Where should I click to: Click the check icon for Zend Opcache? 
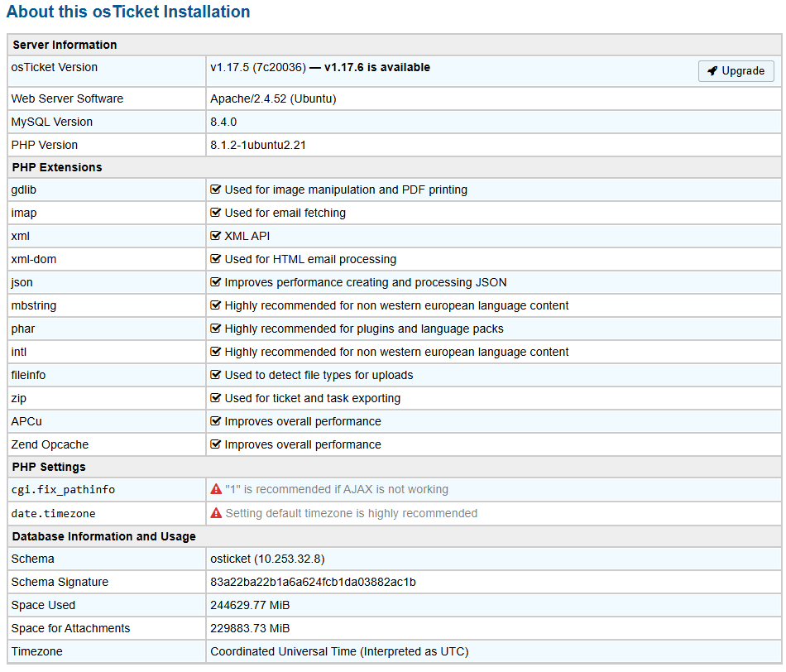(x=216, y=445)
